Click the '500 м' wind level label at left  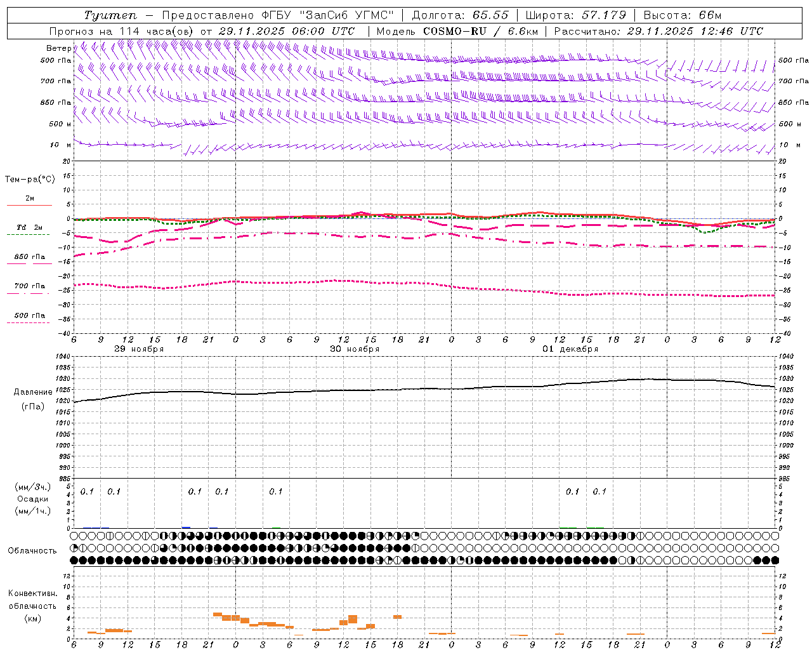tap(60, 124)
